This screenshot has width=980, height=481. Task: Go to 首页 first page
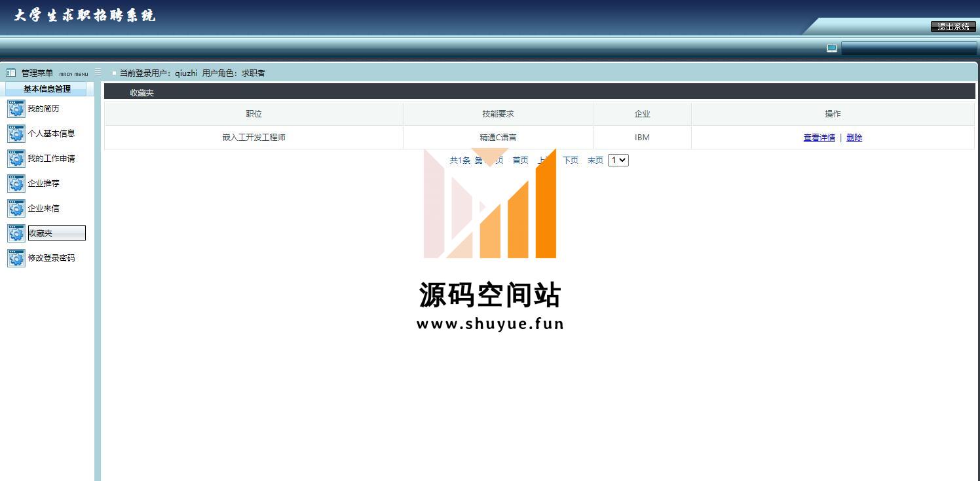(x=520, y=161)
